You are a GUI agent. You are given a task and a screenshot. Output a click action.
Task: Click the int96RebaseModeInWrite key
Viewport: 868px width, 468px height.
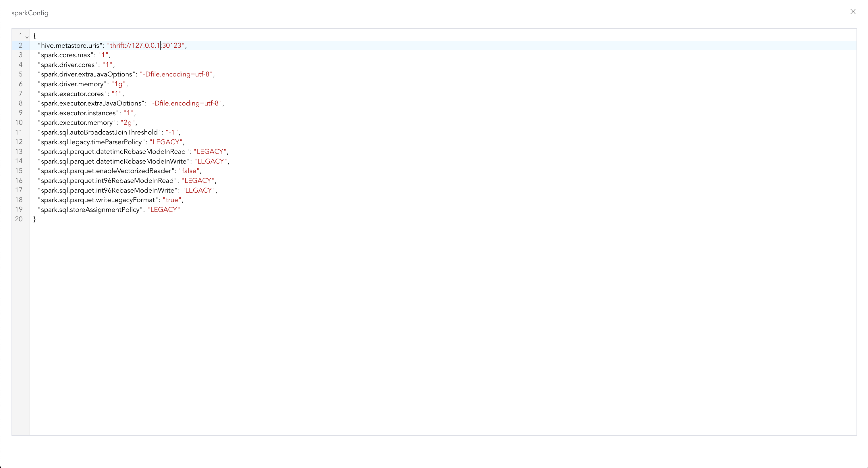pyautogui.click(x=107, y=191)
